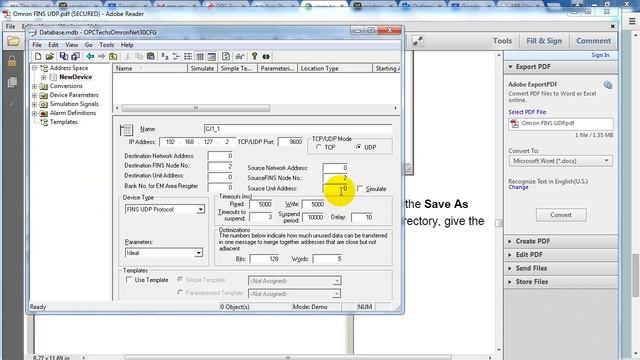Click the toolbar icon right of new device
This screenshot has height=360, width=640.
click(75, 56)
